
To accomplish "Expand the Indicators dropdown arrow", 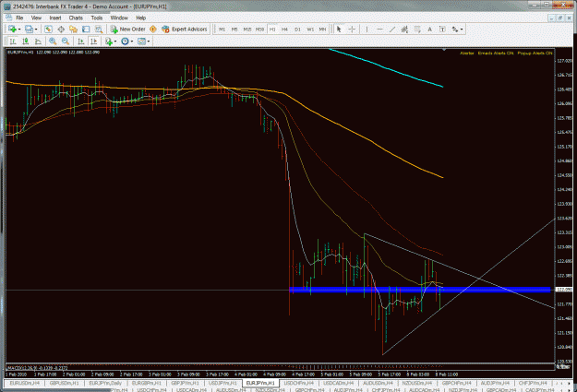I will click(x=115, y=42).
